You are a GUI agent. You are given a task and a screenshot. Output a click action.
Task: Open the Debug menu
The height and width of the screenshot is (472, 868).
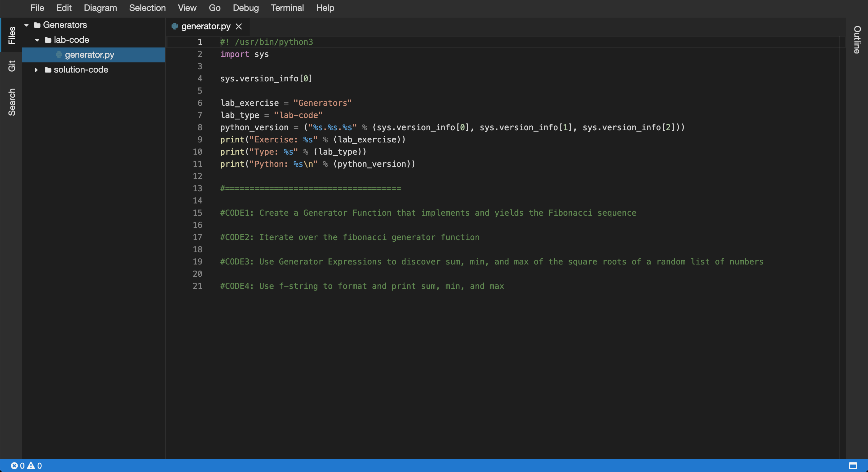[x=245, y=8]
